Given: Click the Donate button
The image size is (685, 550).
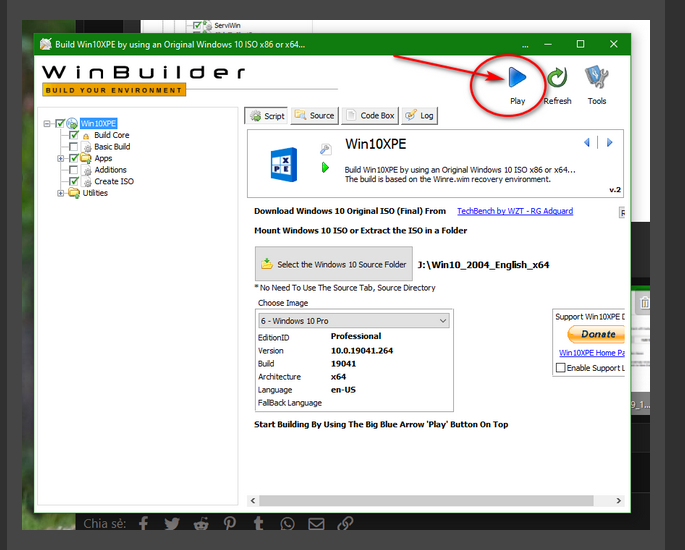Looking at the screenshot, I should click(x=596, y=334).
